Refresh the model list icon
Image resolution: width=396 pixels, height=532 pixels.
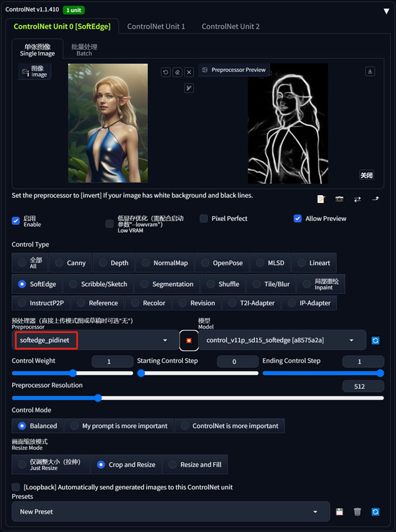pos(376,340)
